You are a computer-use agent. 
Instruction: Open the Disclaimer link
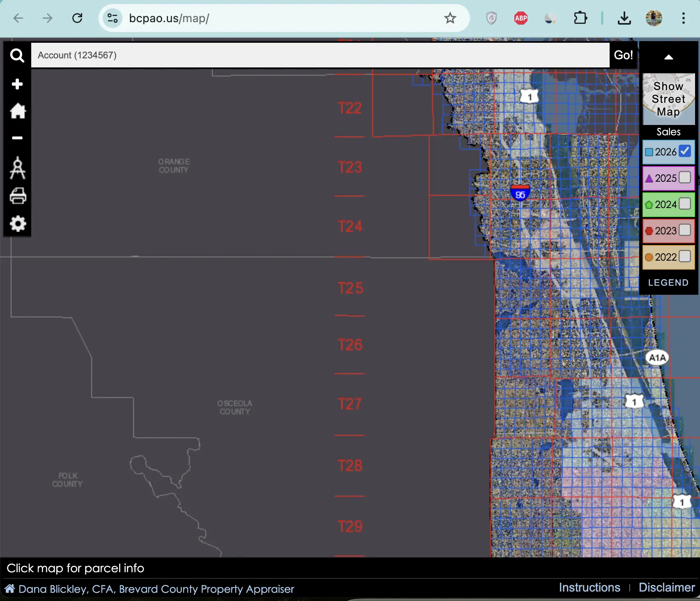(x=666, y=587)
